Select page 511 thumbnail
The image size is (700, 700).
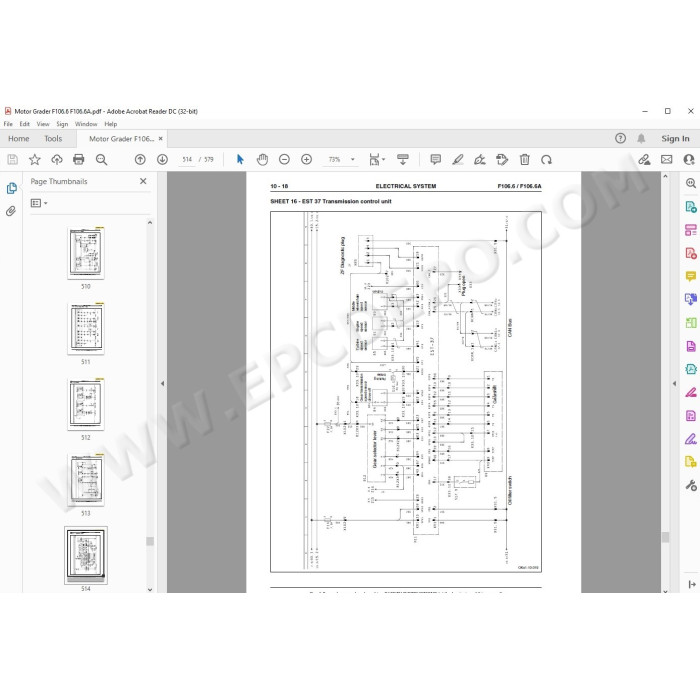(x=86, y=329)
